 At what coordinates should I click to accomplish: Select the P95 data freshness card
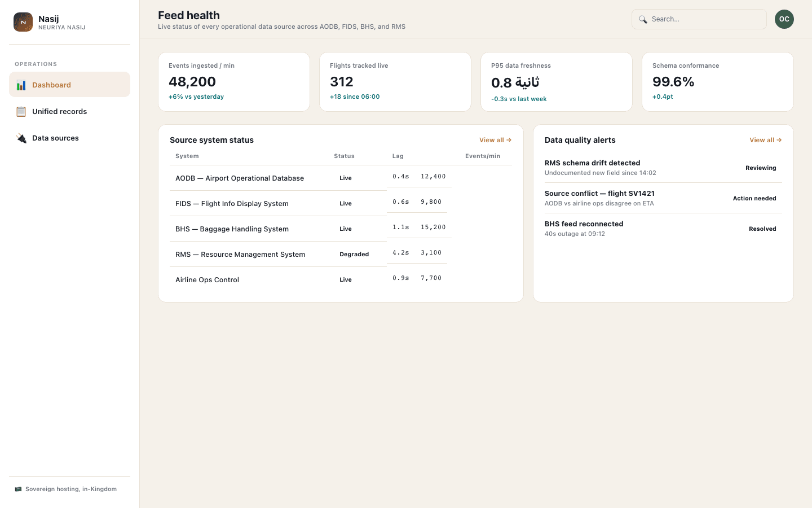[557, 82]
